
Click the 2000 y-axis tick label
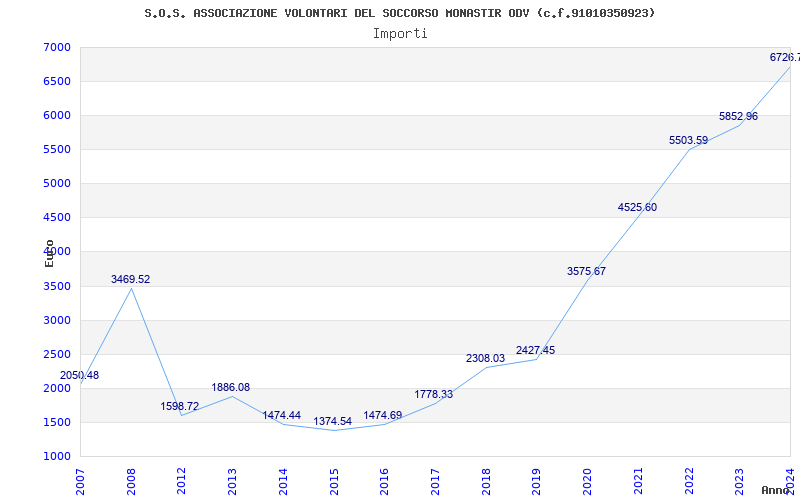click(57, 388)
